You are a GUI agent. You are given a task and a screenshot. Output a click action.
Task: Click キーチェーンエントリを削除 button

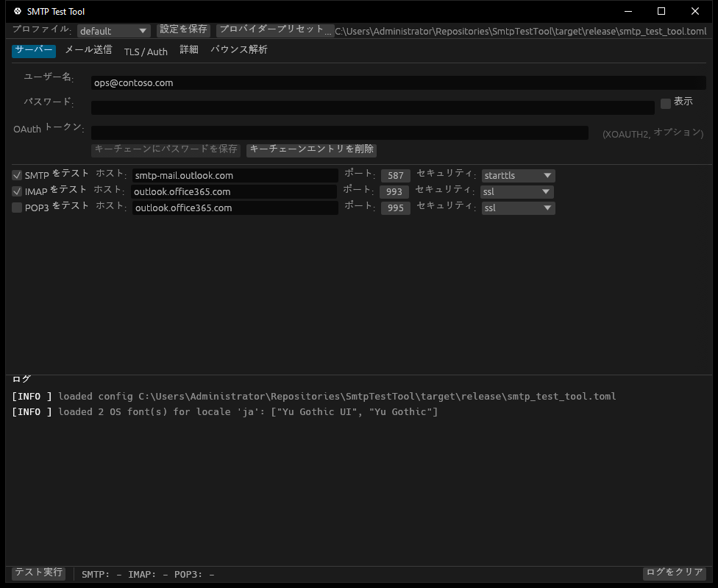tap(311, 149)
